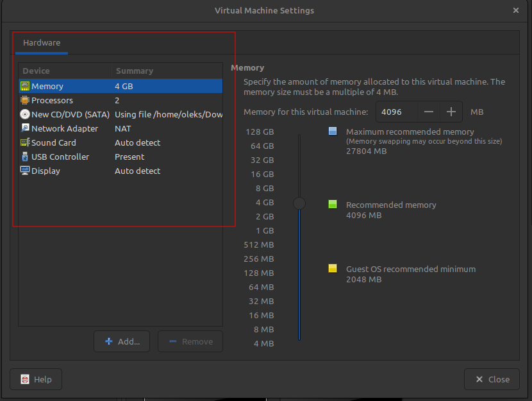Switch to the Hardware tab
This screenshot has width=532, height=401.
coord(42,43)
